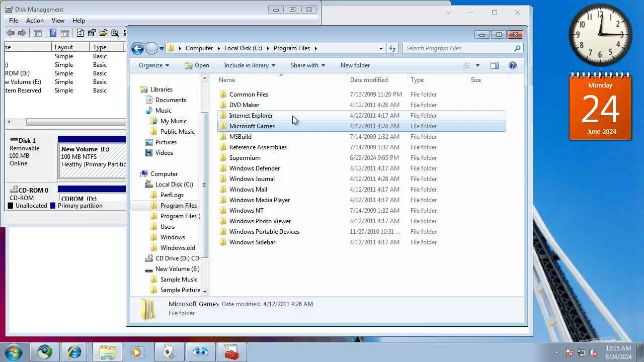Open File menu in Disk Management
This screenshot has height=362, width=644.
[14, 21]
